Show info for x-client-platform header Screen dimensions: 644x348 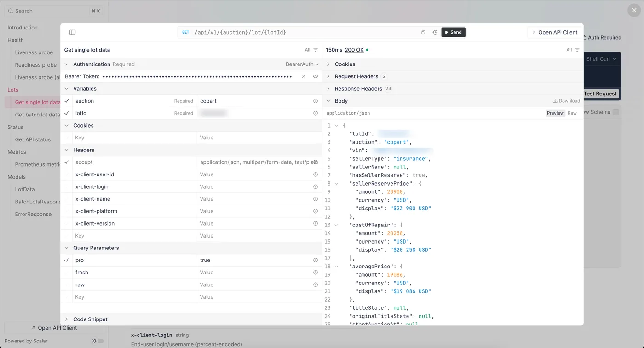click(x=316, y=211)
